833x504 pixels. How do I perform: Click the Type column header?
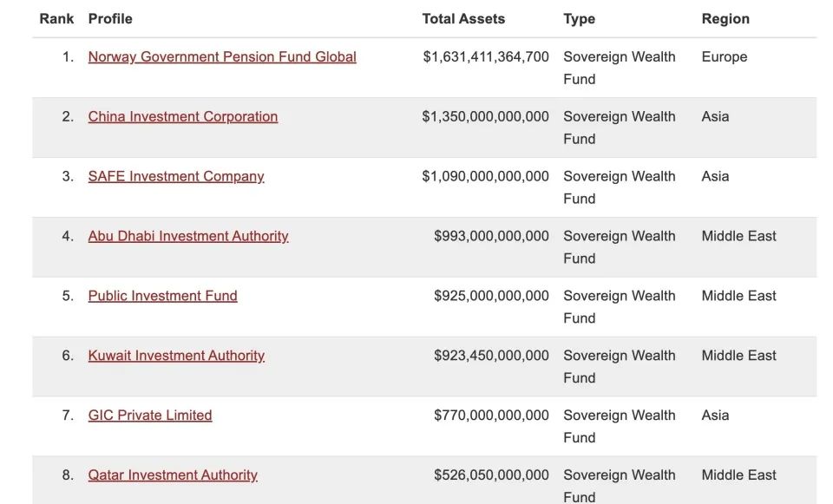579,19
